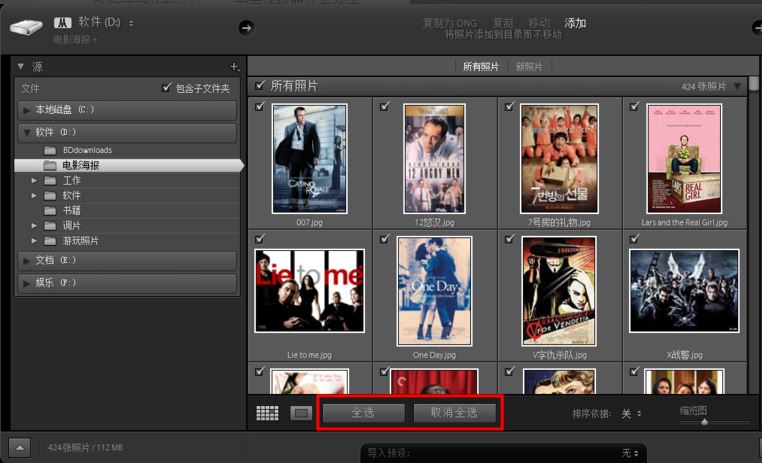Adjust the 缩览图 thumbnail size slider
The height and width of the screenshot is (463, 762).
coord(704,422)
